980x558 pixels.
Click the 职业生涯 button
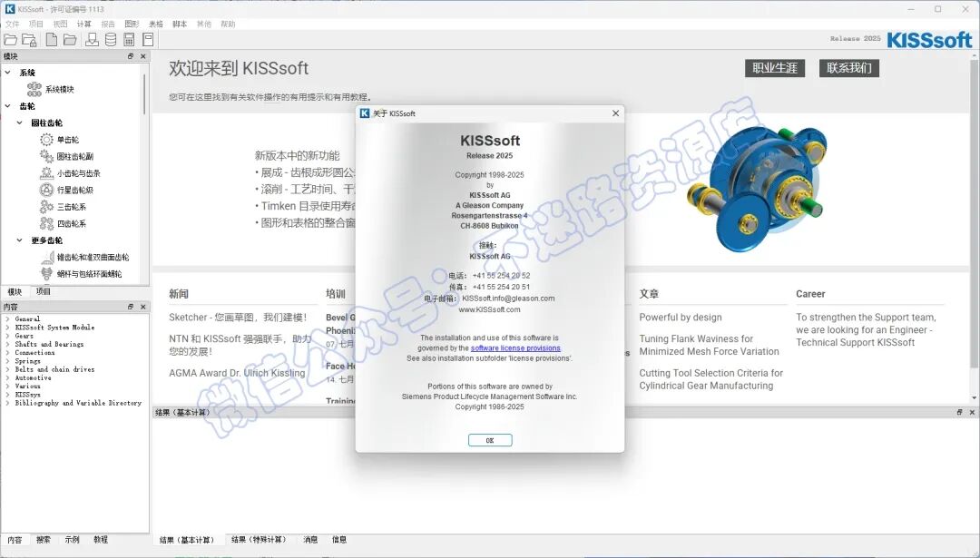(775, 68)
